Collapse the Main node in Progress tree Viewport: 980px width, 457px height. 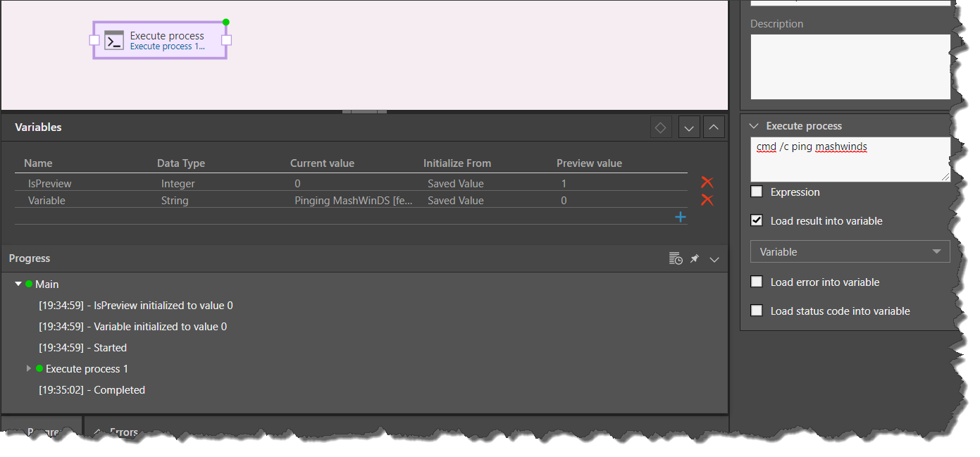18,284
